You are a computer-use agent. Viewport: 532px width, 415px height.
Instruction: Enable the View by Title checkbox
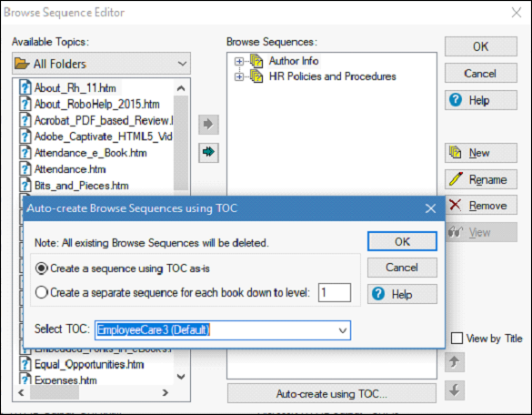point(457,339)
